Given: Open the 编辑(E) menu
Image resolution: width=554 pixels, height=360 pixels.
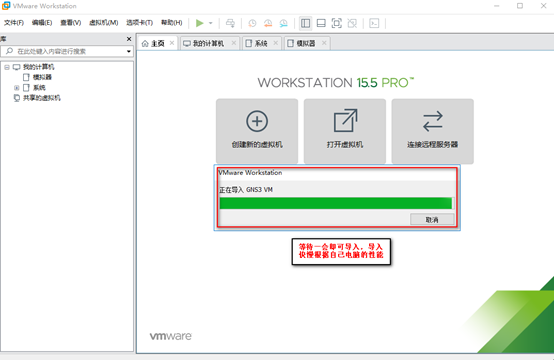Looking at the screenshot, I should coord(42,23).
